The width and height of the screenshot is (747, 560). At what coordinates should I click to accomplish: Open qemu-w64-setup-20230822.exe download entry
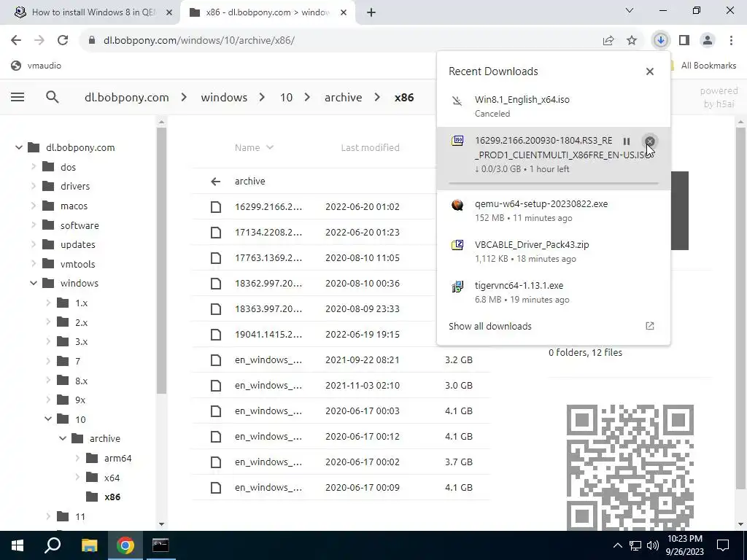tap(554, 211)
